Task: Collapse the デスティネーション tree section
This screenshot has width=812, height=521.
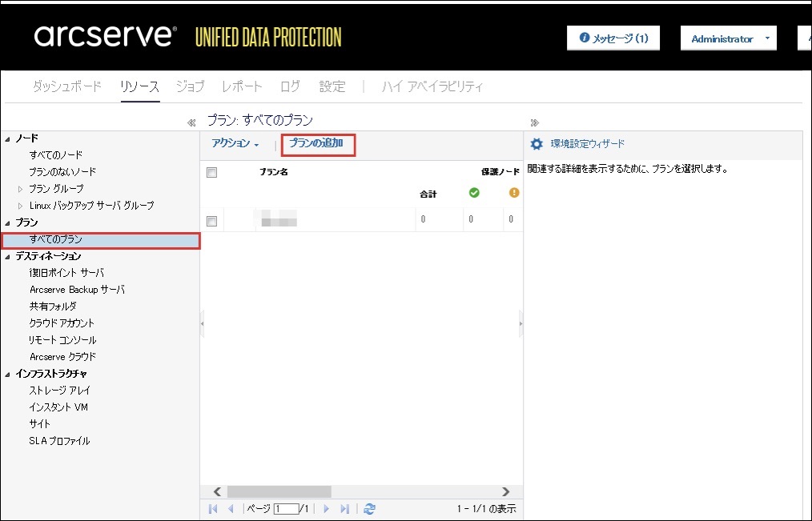Action: (7, 257)
